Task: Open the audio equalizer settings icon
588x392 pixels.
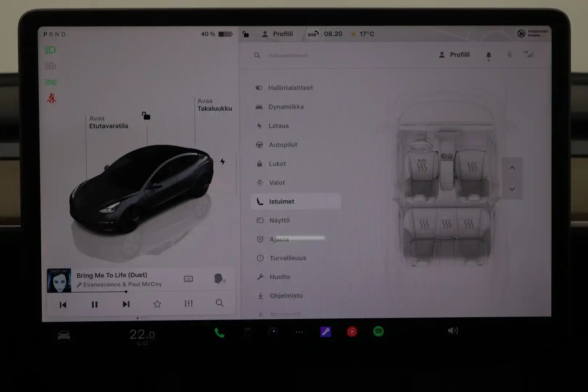Action: [x=188, y=303]
